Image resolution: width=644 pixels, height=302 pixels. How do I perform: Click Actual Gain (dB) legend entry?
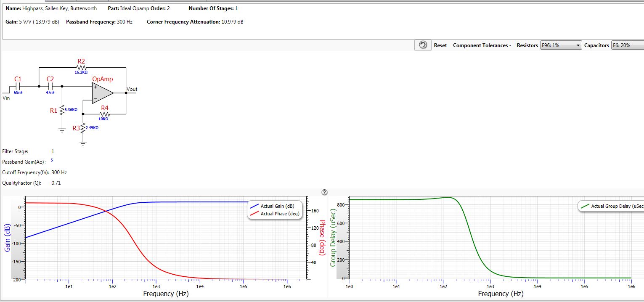pos(277,206)
